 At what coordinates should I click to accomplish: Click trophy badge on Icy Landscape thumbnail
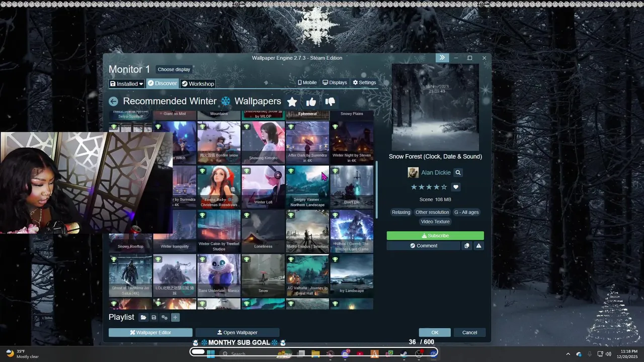pyautogui.click(x=335, y=259)
